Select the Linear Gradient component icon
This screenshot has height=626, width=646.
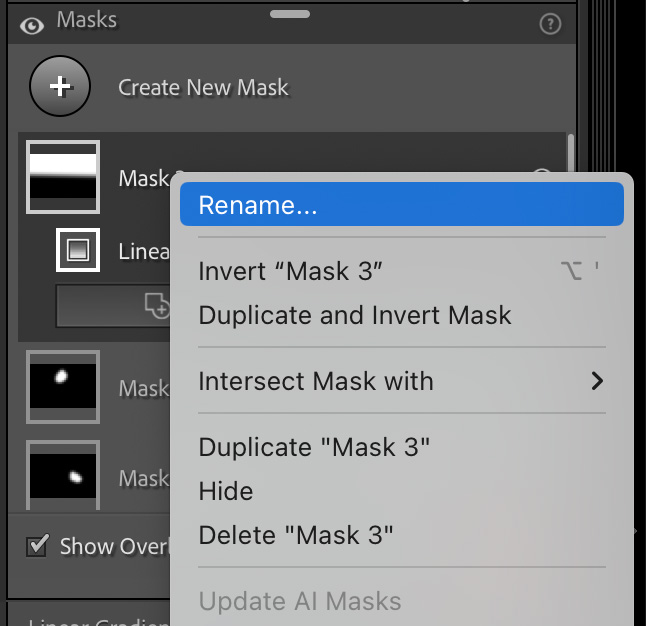77,250
